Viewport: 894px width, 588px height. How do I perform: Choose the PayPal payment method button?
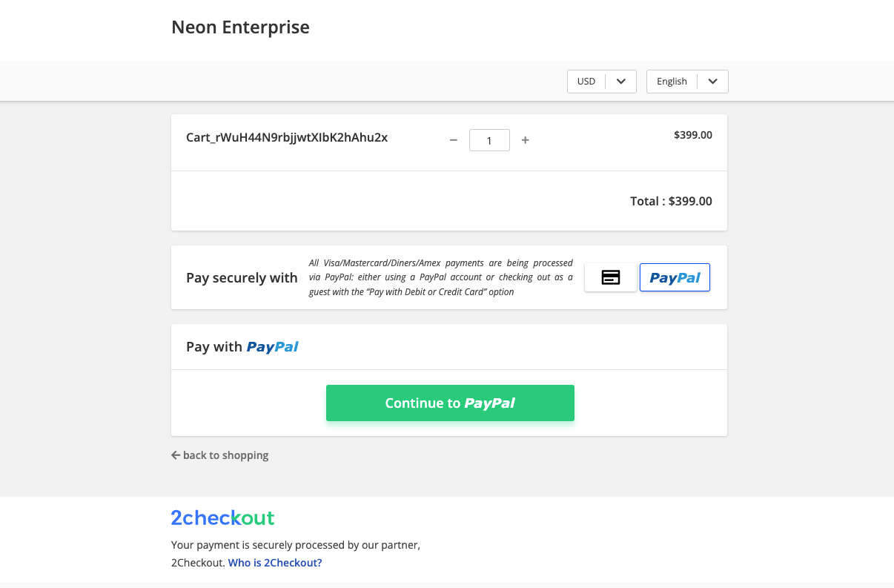[x=675, y=277]
